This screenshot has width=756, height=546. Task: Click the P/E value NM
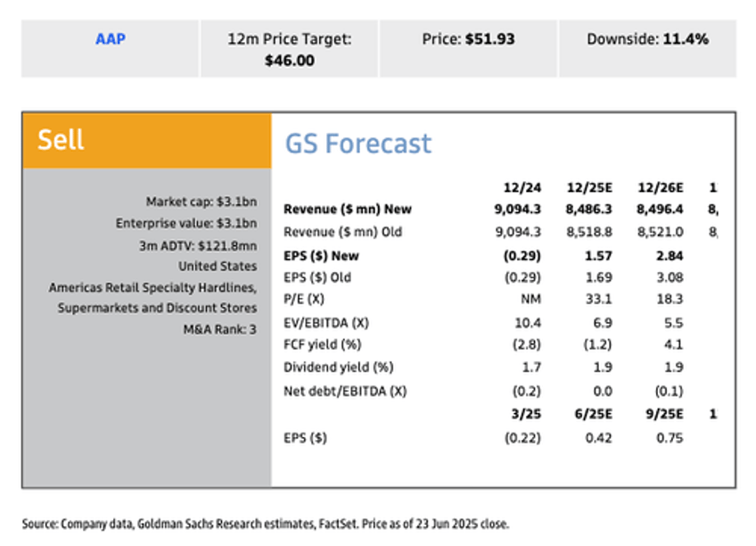coord(530,299)
